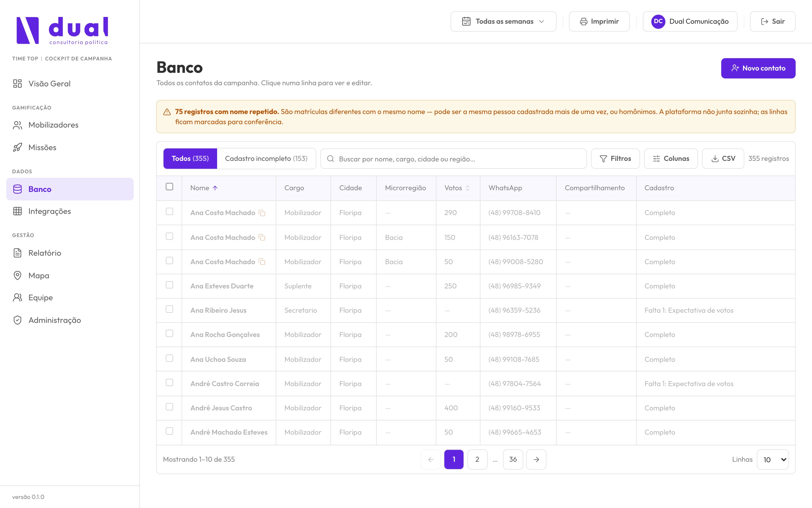Select the André Machado Esteves row checkbox
This screenshot has height=508, width=812.
coord(169,431)
